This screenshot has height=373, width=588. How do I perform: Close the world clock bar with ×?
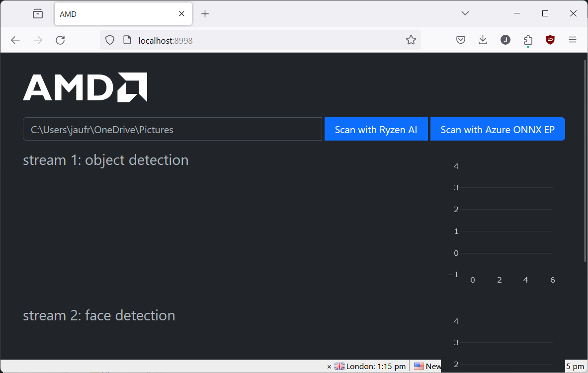[x=329, y=367]
